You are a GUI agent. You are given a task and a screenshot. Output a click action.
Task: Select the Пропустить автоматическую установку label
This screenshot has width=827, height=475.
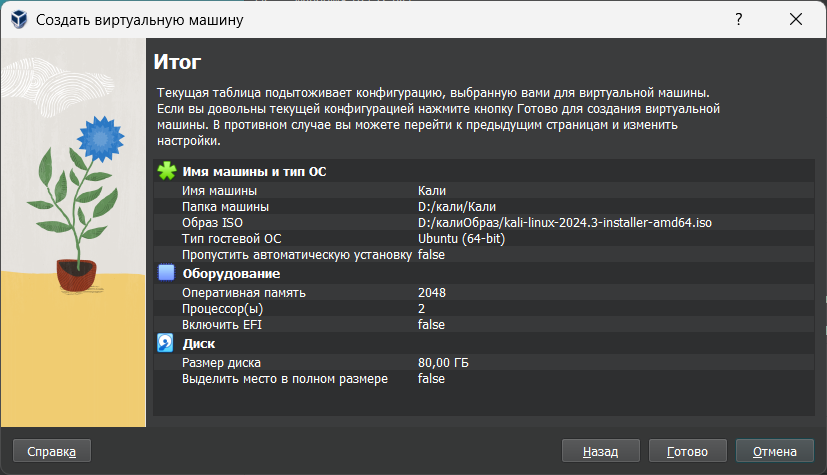click(x=296, y=255)
